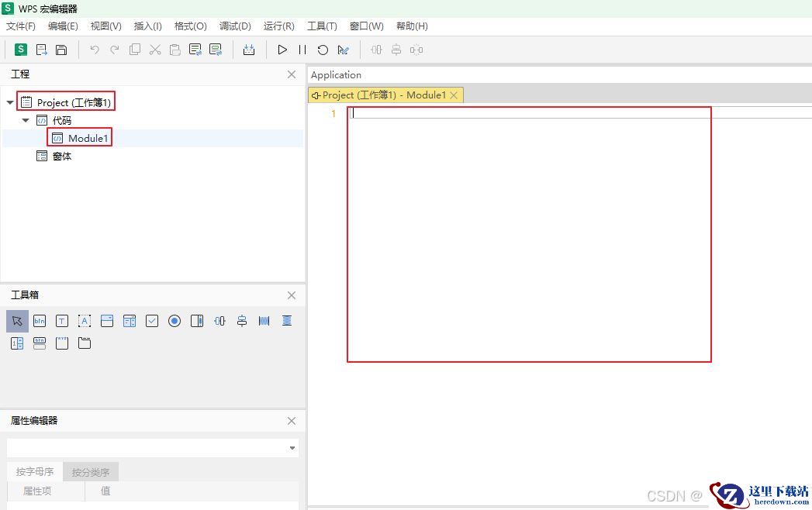Click the Undo arrow in the toolbar
Image resolution: width=812 pixels, height=510 pixels.
point(95,50)
